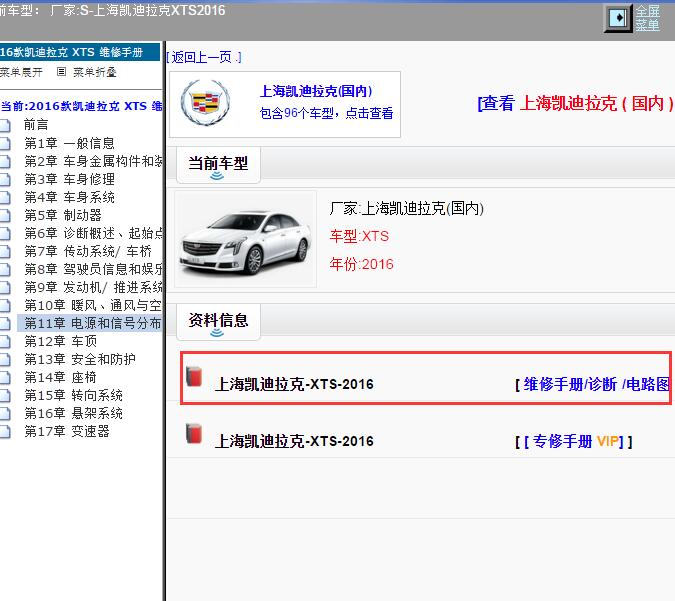The height and width of the screenshot is (601, 675).
Task: Click the document icon next to 前言
Action: click(x=6, y=125)
